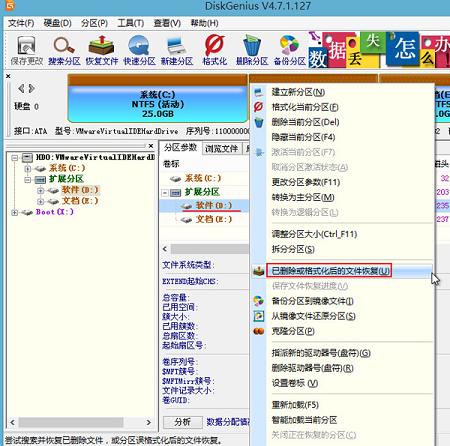The image size is (450, 446).
Task: Choose 删除驱动器号(盘符)(R) menu item
Action: pos(343,368)
